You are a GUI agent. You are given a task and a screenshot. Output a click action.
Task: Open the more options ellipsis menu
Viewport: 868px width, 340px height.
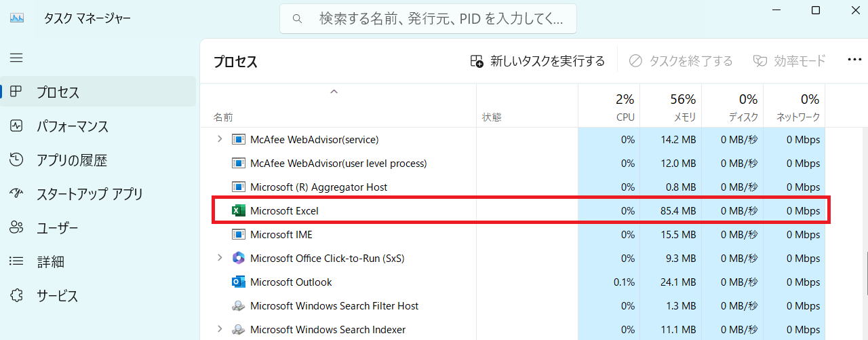tap(854, 60)
